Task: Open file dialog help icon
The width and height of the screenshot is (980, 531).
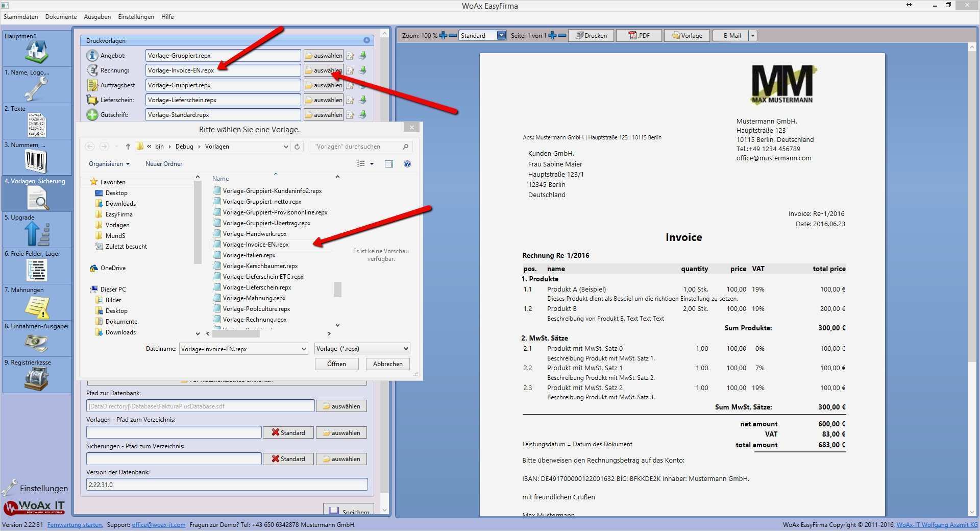Action: (407, 164)
